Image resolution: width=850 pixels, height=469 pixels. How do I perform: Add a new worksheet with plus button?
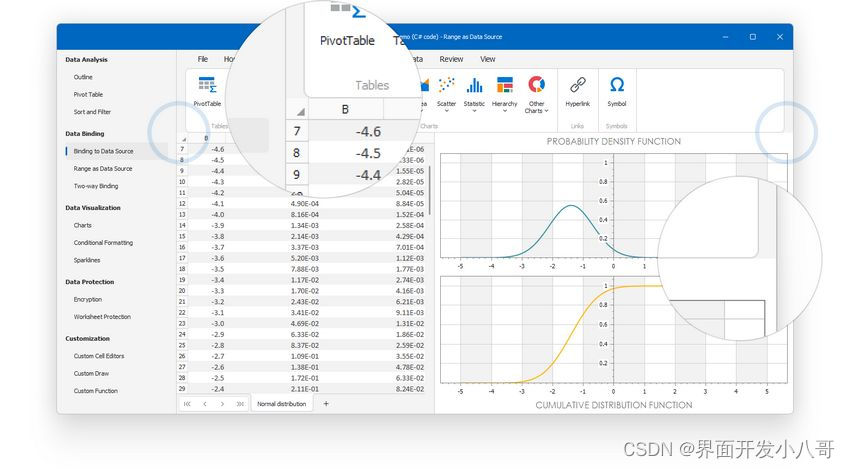[x=326, y=403]
